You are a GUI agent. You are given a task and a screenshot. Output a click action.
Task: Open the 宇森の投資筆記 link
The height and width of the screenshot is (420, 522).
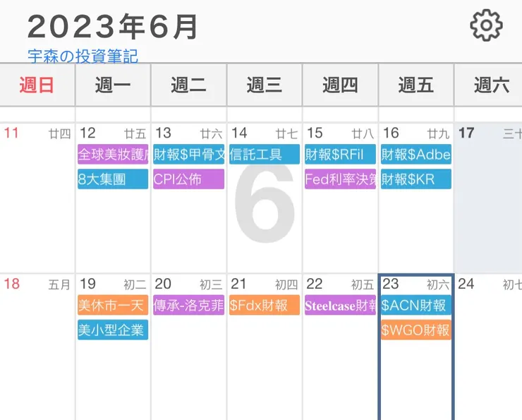tap(83, 56)
